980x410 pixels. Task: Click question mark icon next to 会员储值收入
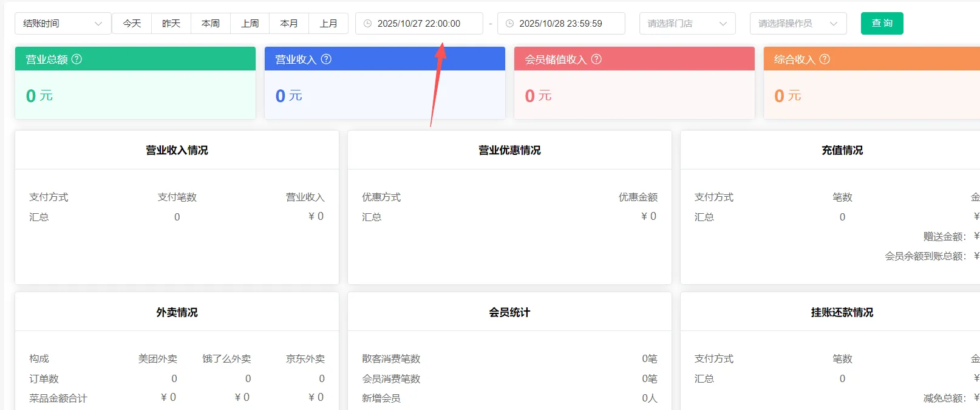point(596,60)
